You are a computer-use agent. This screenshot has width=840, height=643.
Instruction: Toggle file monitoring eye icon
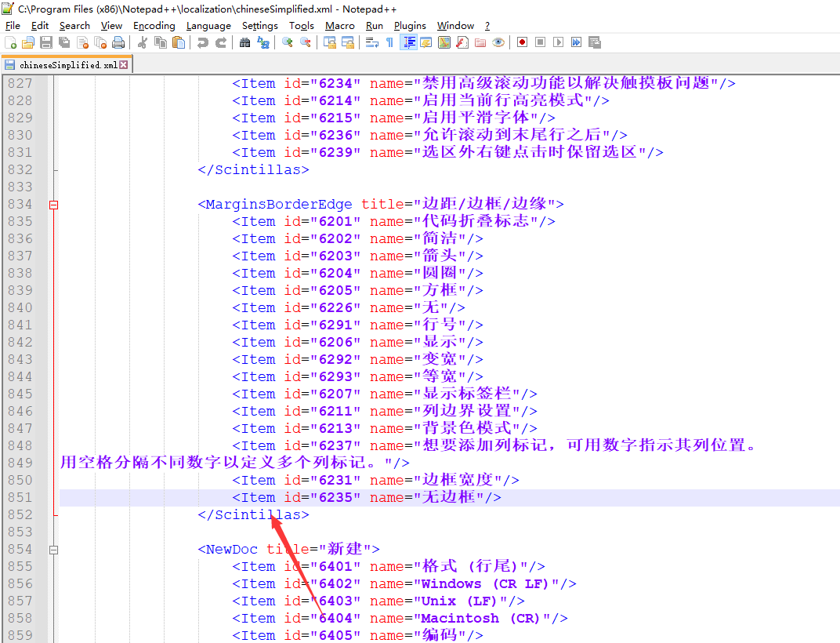pyautogui.click(x=498, y=43)
